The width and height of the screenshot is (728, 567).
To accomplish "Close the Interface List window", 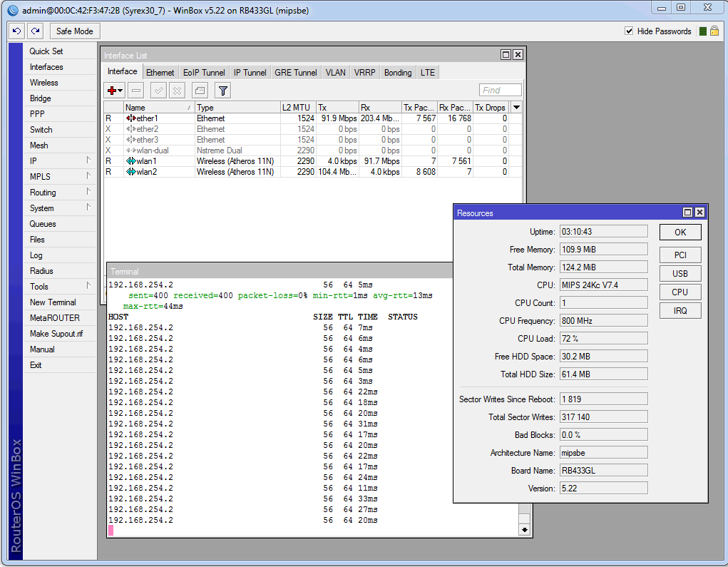I will click(x=518, y=55).
